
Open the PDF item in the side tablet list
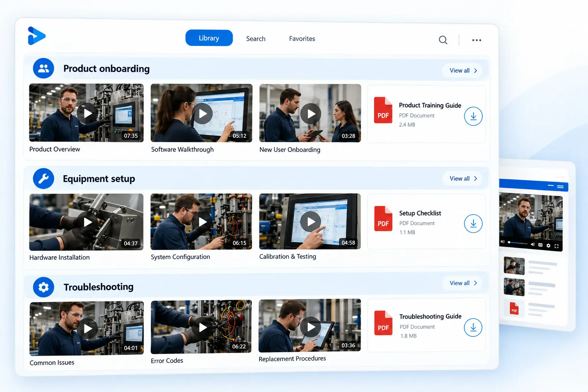[x=514, y=308]
